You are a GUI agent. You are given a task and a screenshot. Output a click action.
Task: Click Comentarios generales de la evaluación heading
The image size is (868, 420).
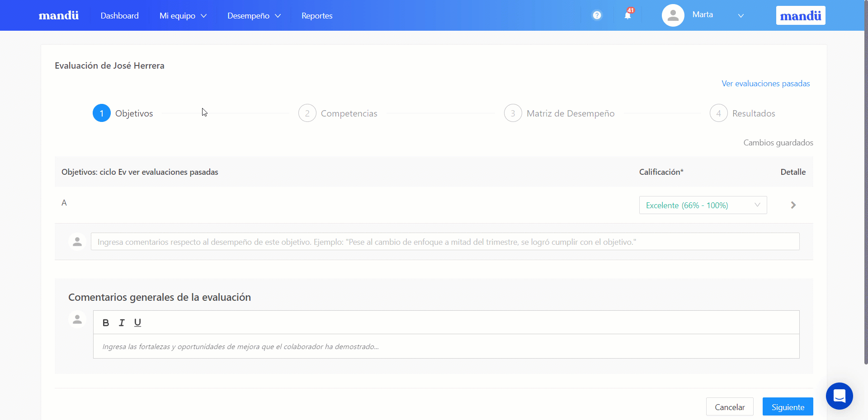160,297
